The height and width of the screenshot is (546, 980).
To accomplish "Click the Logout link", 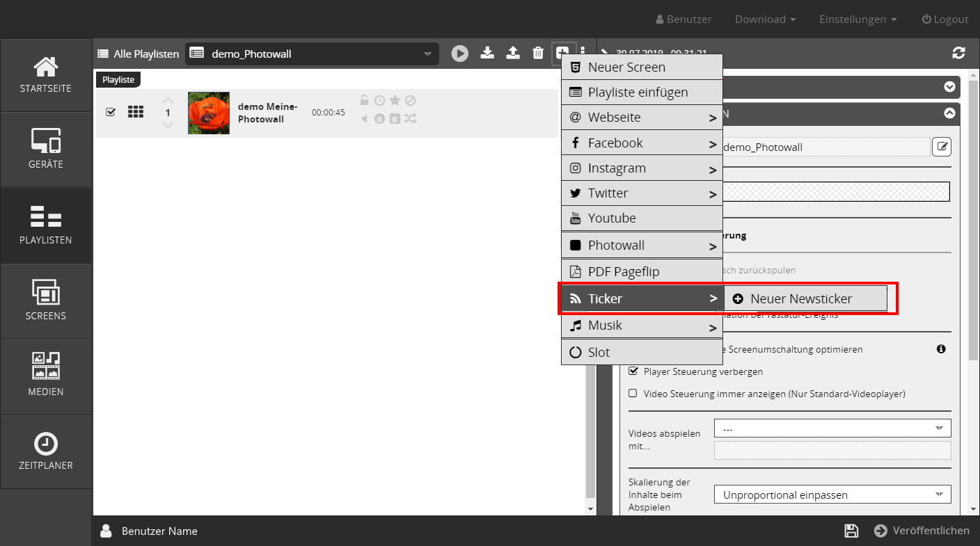I will tap(945, 19).
